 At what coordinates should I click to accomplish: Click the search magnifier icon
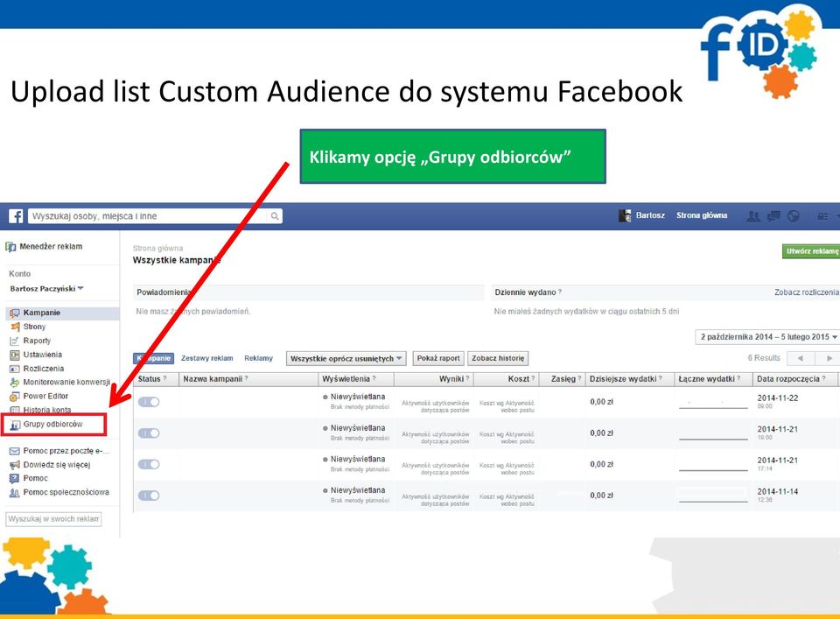274,216
